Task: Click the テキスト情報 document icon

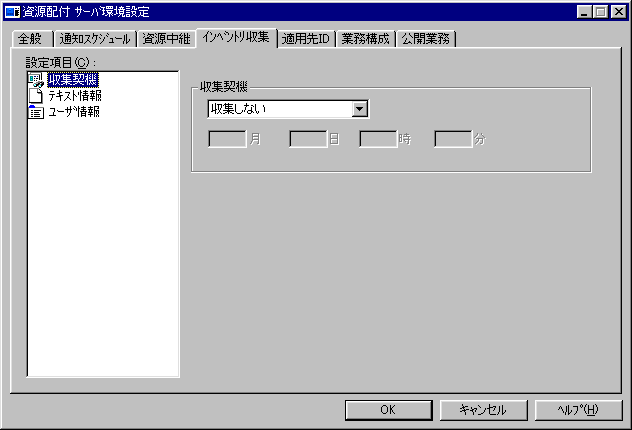Action: click(36, 96)
